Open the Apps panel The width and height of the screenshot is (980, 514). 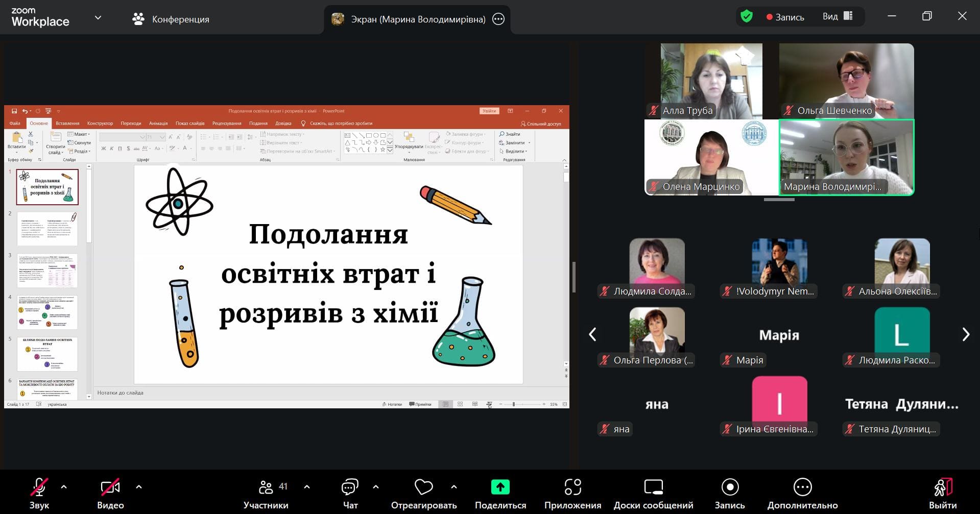[x=572, y=494]
